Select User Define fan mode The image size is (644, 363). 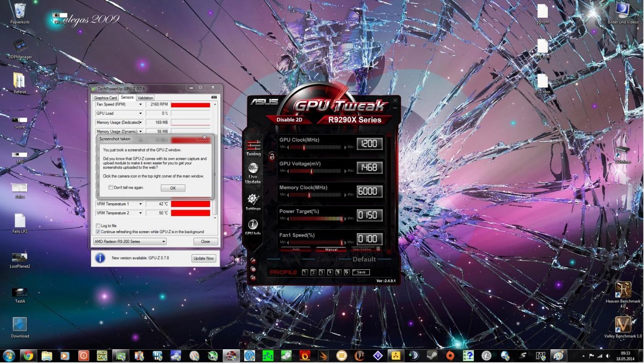click(x=362, y=249)
